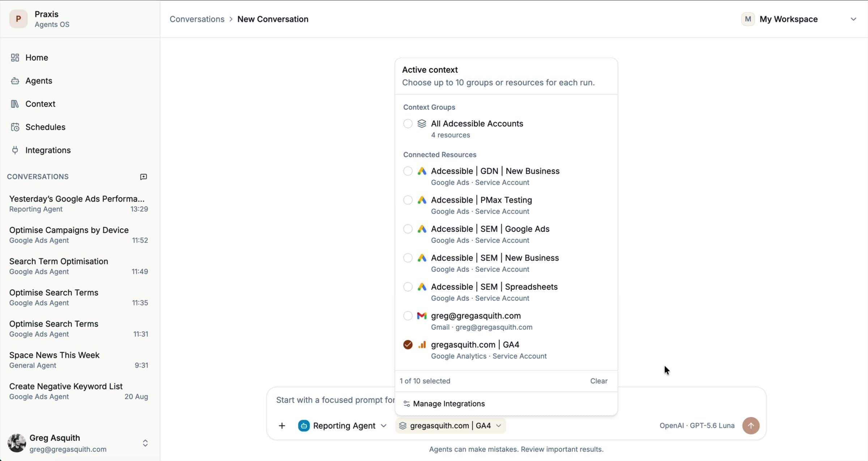Open the Context menu item
868x461 pixels.
click(x=80, y=104)
